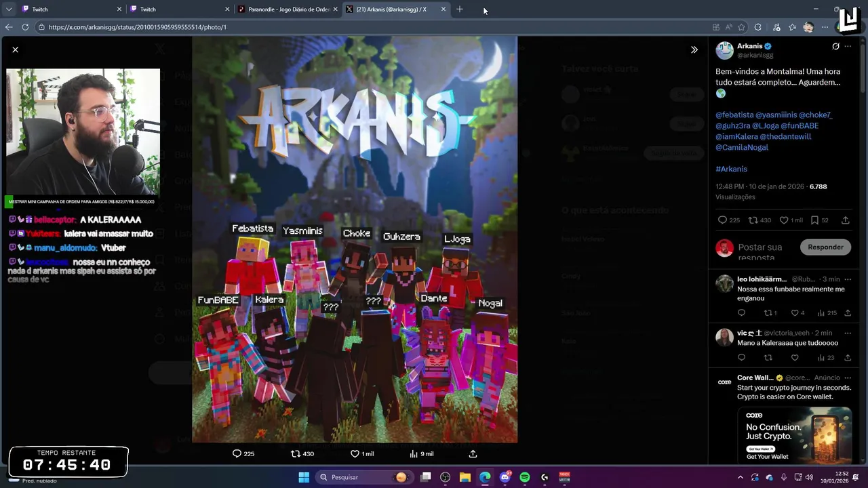Open Spotify from the taskbar

pyautogui.click(x=525, y=477)
